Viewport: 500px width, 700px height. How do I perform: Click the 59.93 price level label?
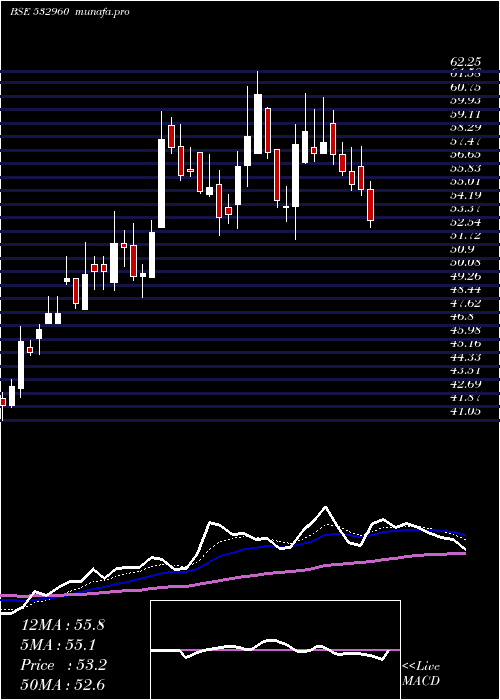[x=465, y=101]
